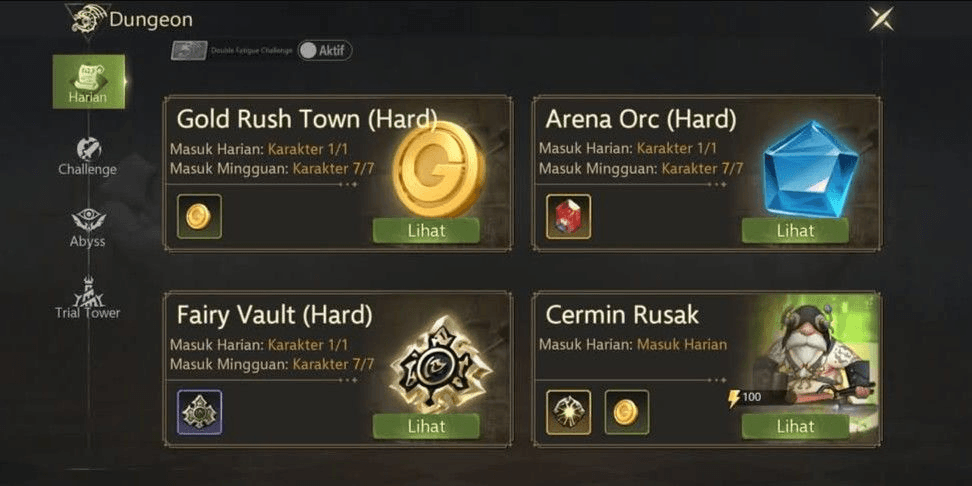Select the Harian tab in sidebar
972x486 pixels.
(89, 82)
